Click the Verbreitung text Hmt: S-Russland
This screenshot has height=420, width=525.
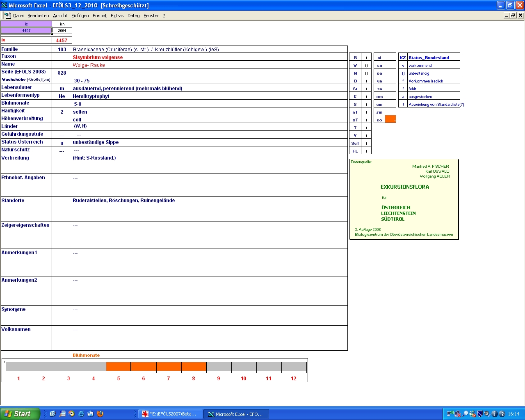coord(94,158)
